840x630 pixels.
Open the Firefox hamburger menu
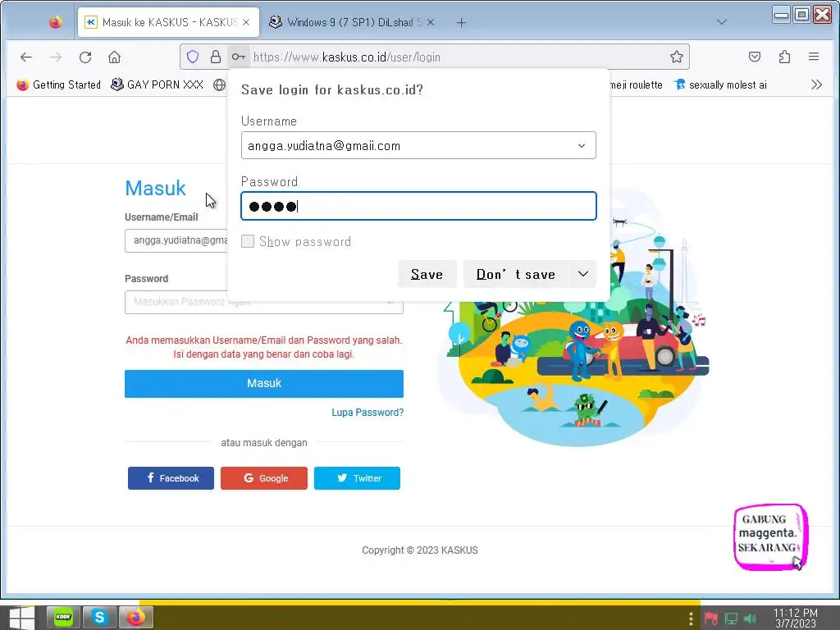(x=813, y=57)
